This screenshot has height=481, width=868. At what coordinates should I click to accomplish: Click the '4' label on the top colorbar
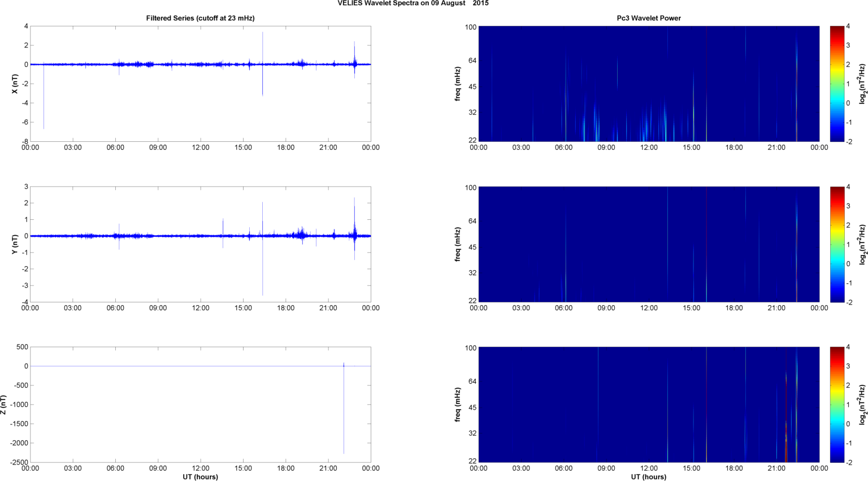pos(849,26)
